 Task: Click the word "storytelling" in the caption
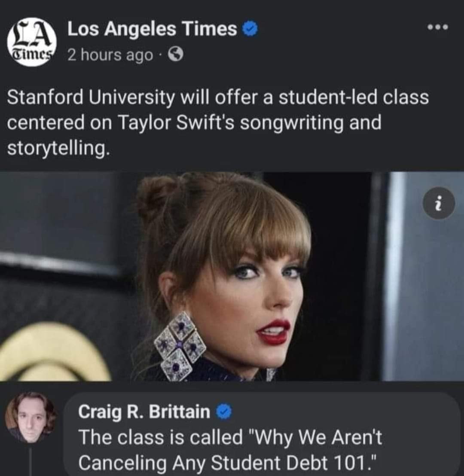pos(56,148)
